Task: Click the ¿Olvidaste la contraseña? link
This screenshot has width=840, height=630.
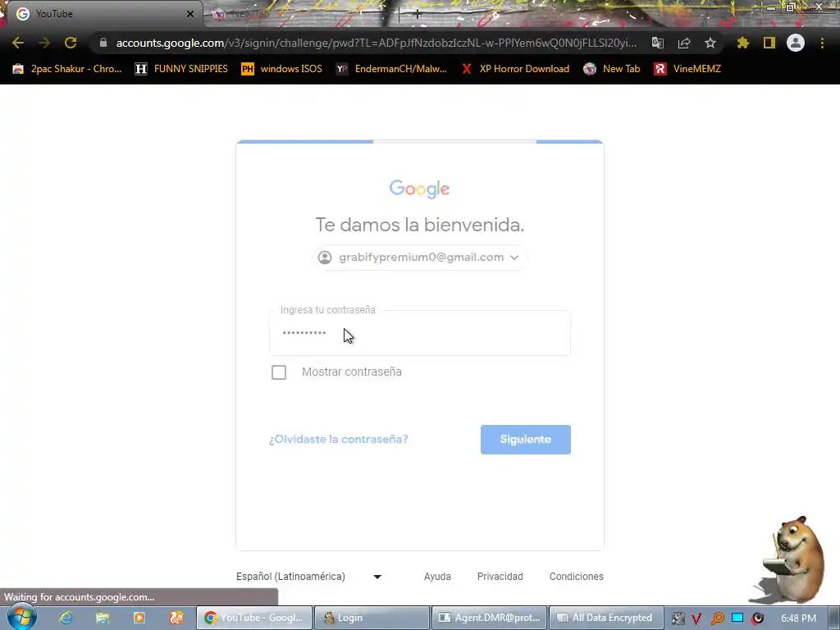Action: click(x=339, y=440)
